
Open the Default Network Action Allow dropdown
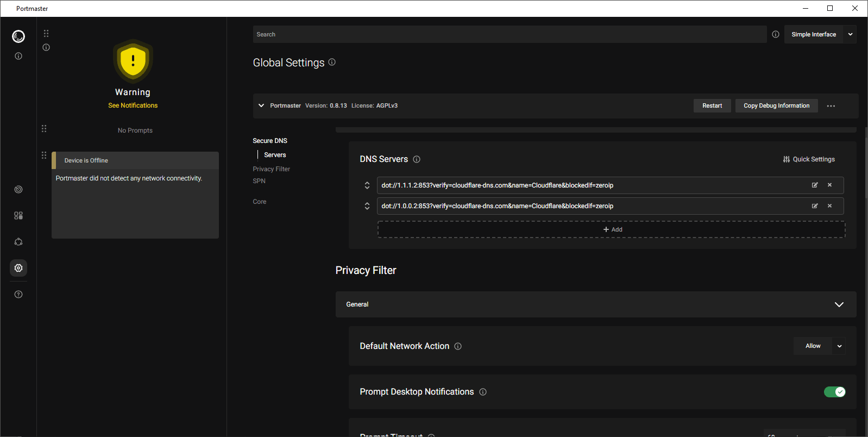(820, 346)
